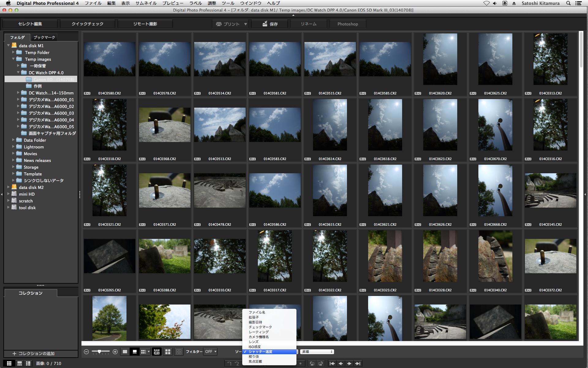Switch to filmstrip horizontal layout view icon

[x=20, y=363]
